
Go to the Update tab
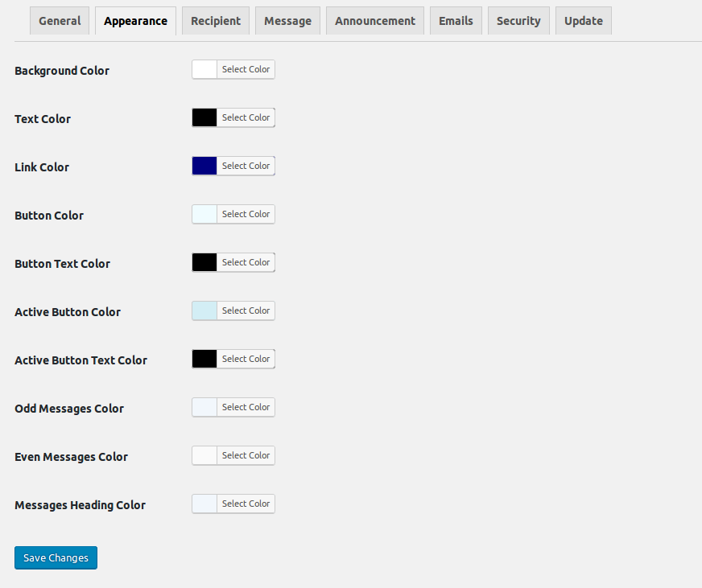[584, 21]
